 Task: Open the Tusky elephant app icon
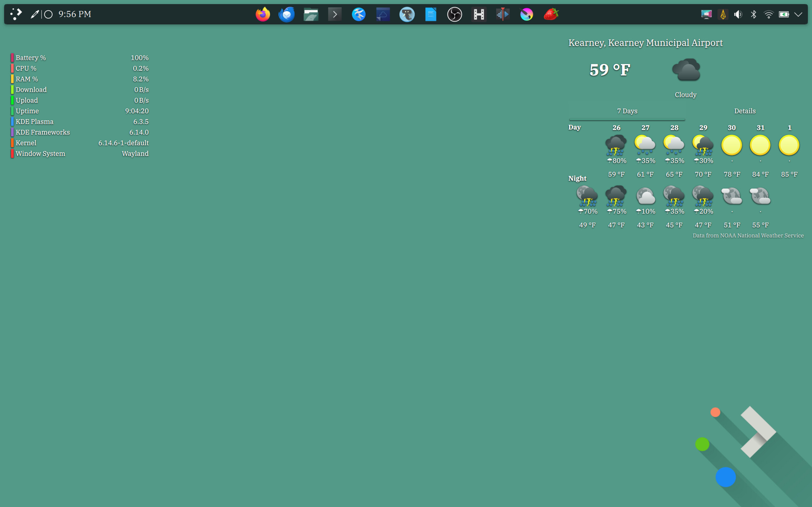point(407,15)
